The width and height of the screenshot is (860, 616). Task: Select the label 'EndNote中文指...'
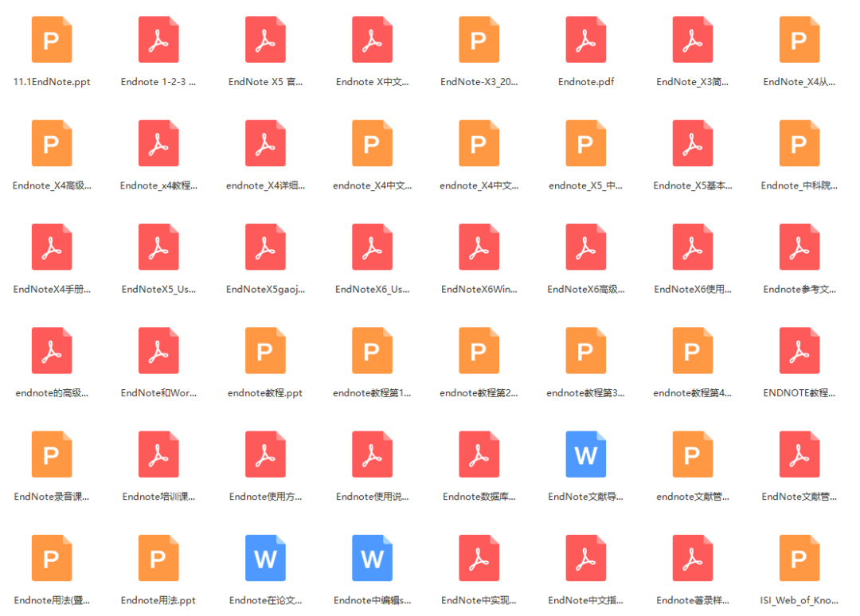coord(586,600)
